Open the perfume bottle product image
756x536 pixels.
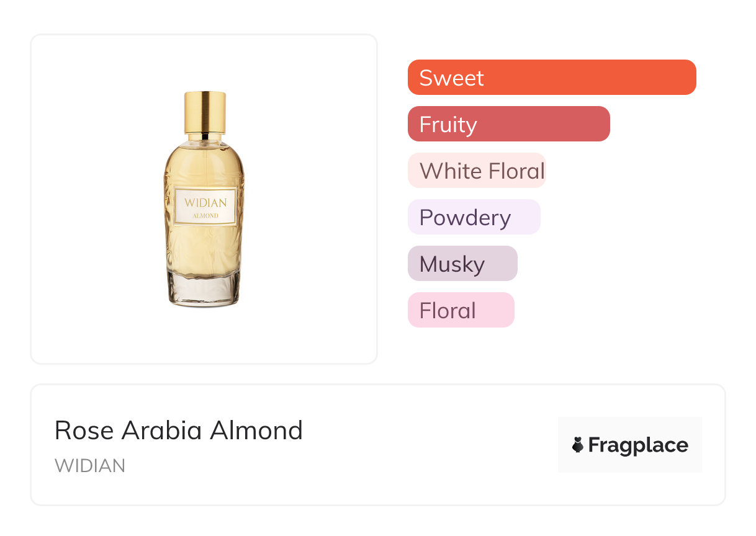pyautogui.click(x=204, y=199)
